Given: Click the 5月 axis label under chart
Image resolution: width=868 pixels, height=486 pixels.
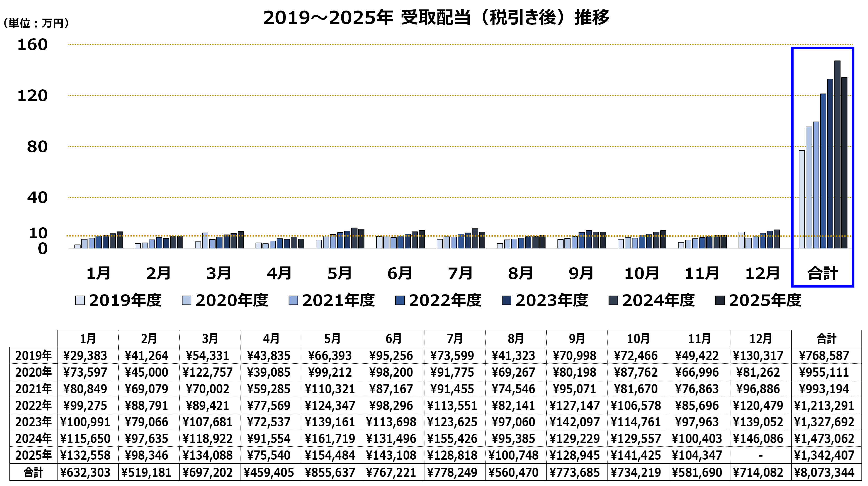Looking at the screenshot, I should [x=339, y=273].
